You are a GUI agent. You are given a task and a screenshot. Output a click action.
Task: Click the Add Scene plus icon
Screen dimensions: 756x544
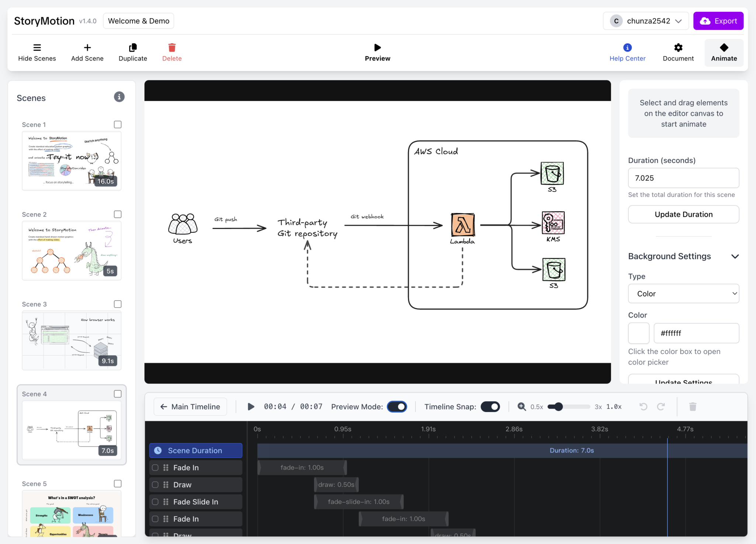87,48
